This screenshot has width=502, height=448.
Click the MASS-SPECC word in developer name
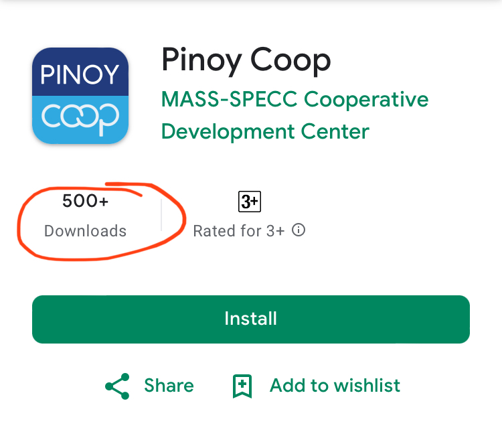pos(229,99)
